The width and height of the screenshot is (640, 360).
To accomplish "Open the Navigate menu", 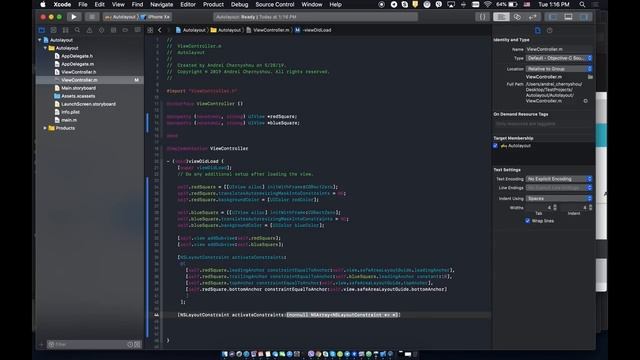I will point(161,4).
